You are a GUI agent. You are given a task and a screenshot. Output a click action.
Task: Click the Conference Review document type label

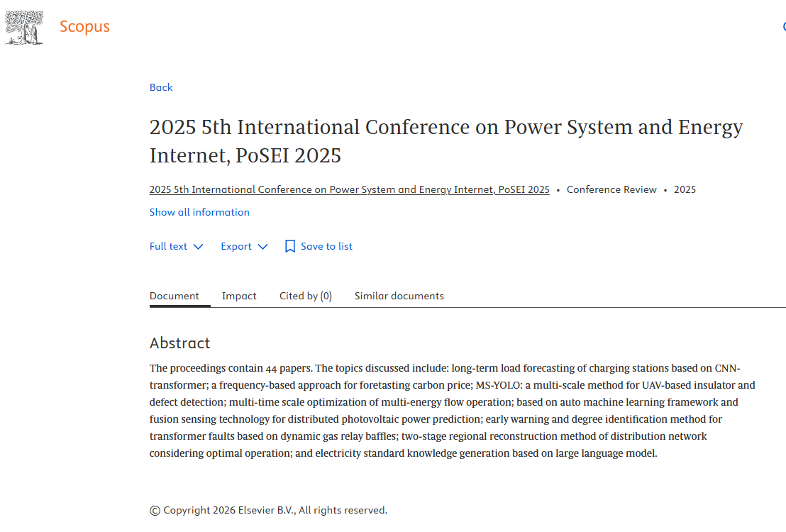pos(611,189)
